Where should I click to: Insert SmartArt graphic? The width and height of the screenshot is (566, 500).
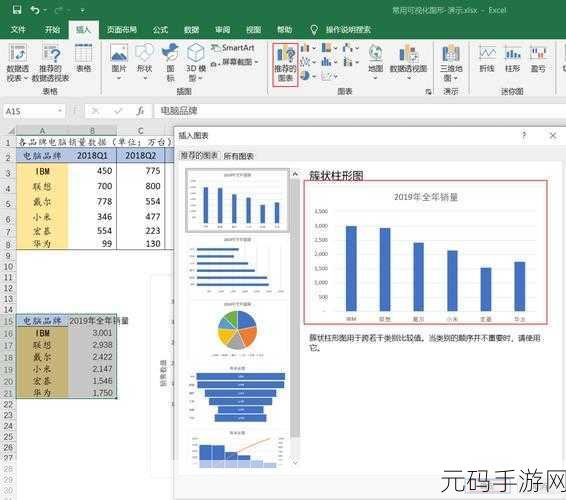tap(233, 48)
